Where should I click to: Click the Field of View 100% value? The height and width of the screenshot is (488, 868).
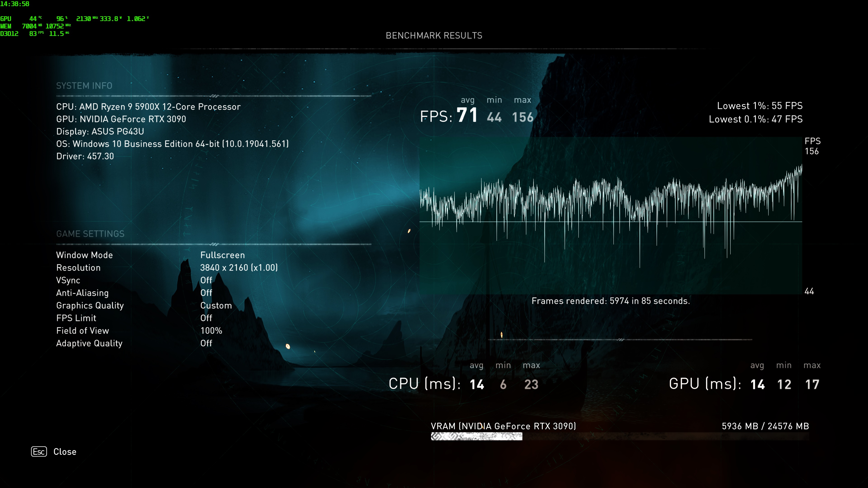[211, 331]
